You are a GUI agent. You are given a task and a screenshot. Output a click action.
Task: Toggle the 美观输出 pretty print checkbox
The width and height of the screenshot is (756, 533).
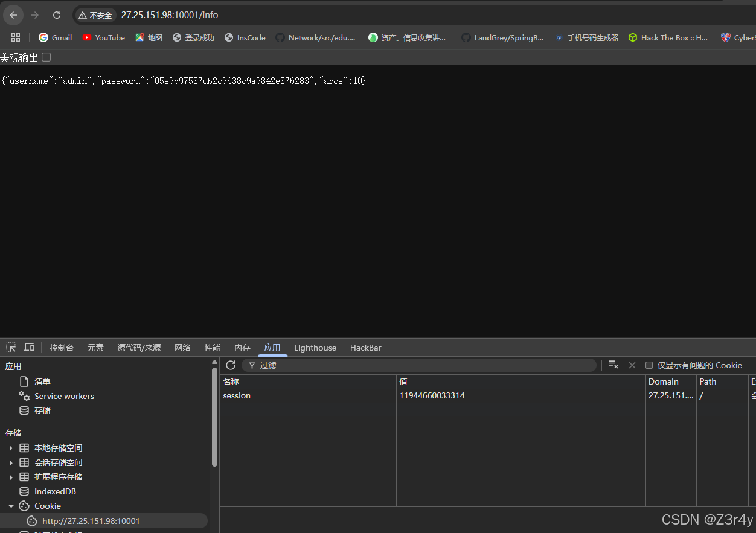pos(46,57)
